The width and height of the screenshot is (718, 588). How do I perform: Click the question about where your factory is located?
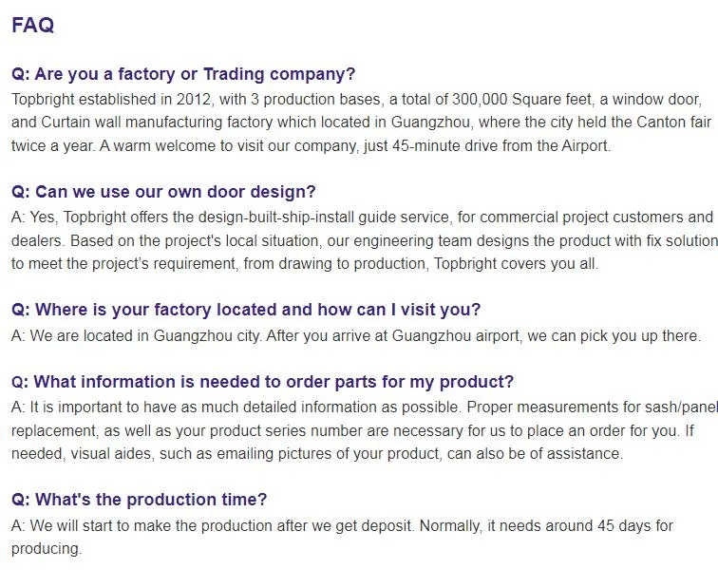click(x=246, y=310)
